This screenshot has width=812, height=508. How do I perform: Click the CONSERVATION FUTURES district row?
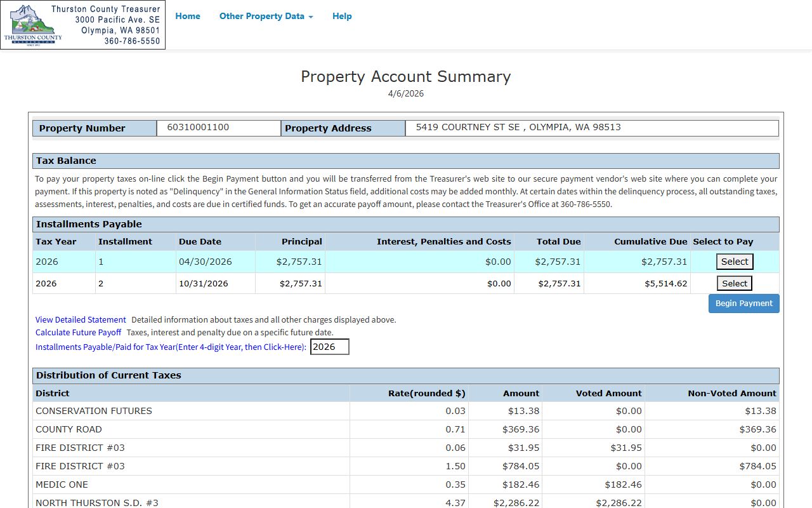coord(406,411)
